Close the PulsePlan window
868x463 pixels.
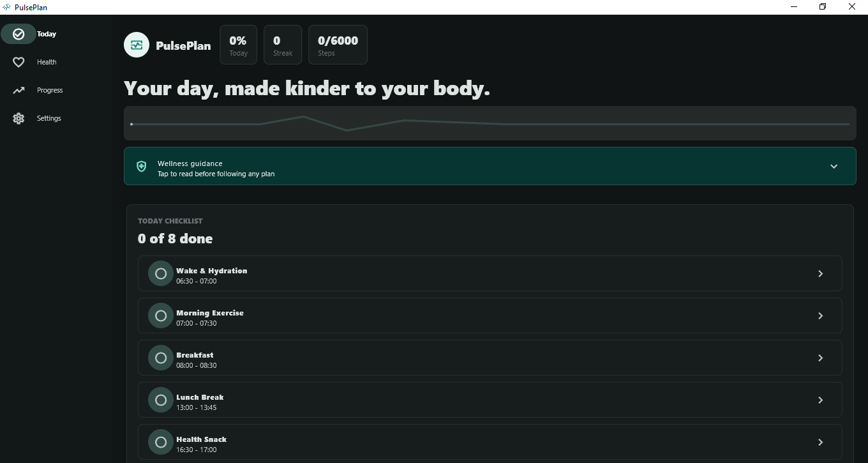[852, 7]
